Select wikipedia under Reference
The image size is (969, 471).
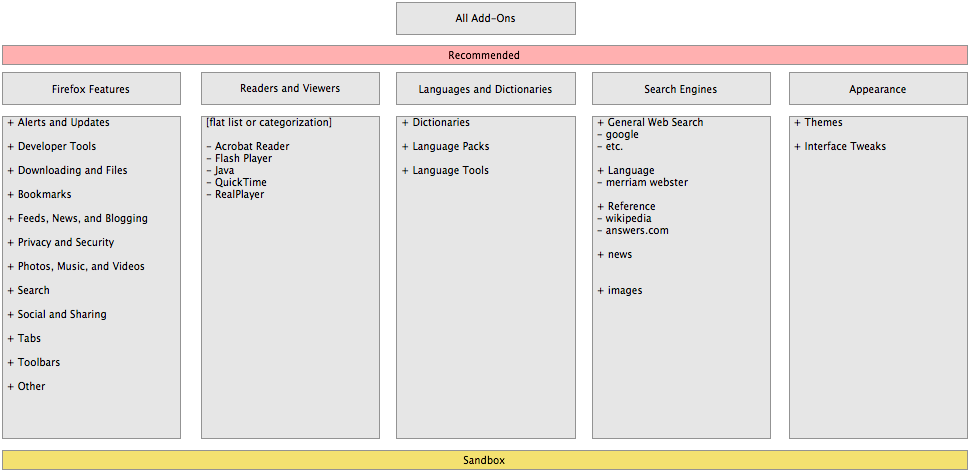click(x=628, y=218)
